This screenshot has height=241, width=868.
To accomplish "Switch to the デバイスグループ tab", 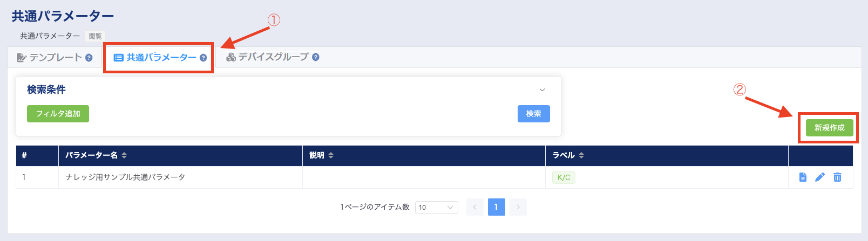I will pyautogui.click(x=273, y=57).
